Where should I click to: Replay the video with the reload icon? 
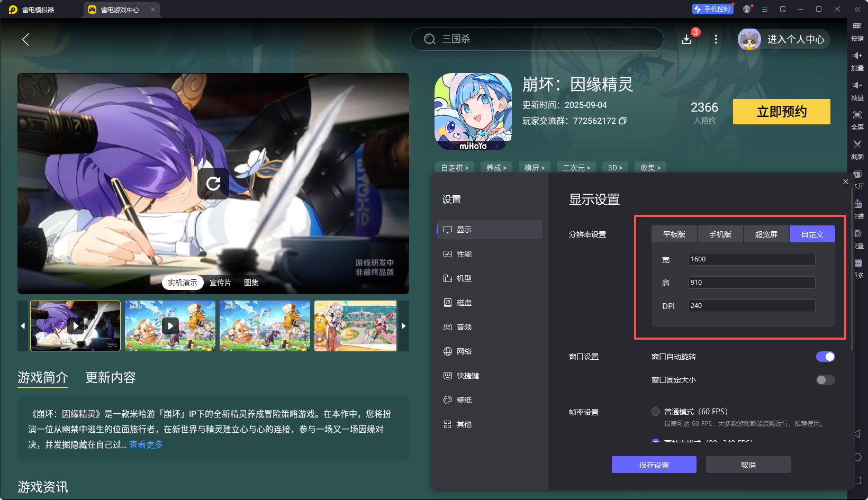click(x=213, y=184)
